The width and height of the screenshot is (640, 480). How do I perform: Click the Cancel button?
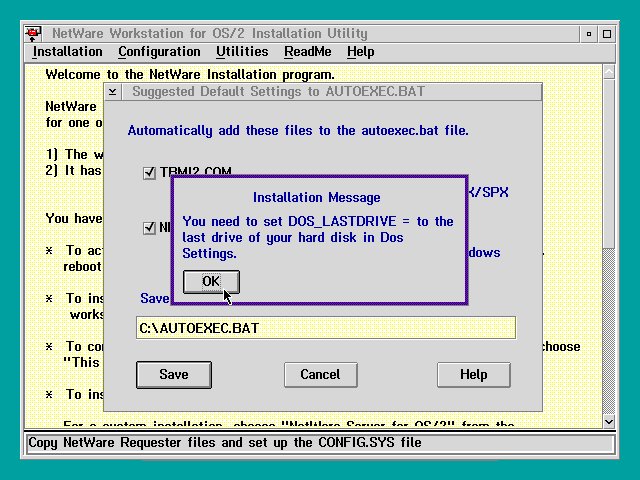tap(320, 375)
